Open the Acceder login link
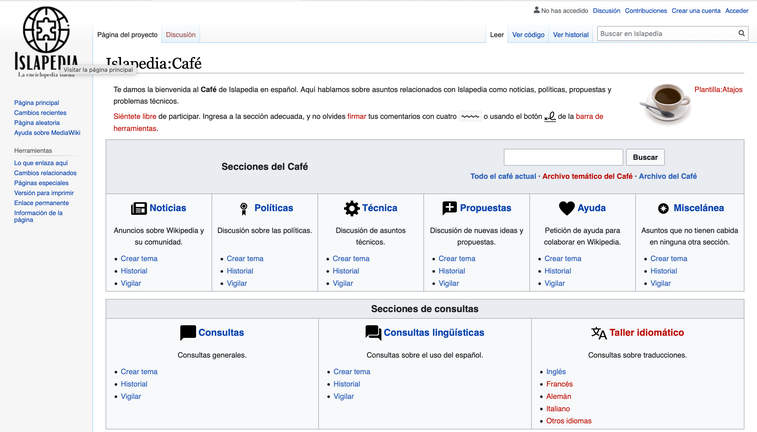The width and height of the screenshot is (757, 432). pyautogui.click(x=736, y=11)
